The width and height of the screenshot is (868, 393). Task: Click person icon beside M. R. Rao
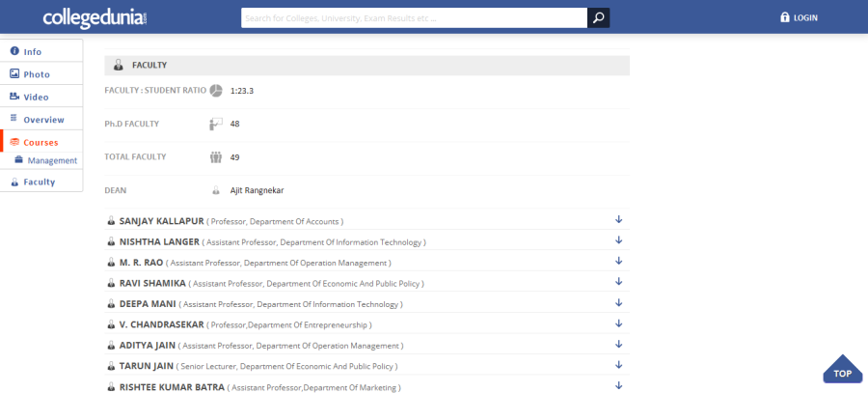[111, 263]
